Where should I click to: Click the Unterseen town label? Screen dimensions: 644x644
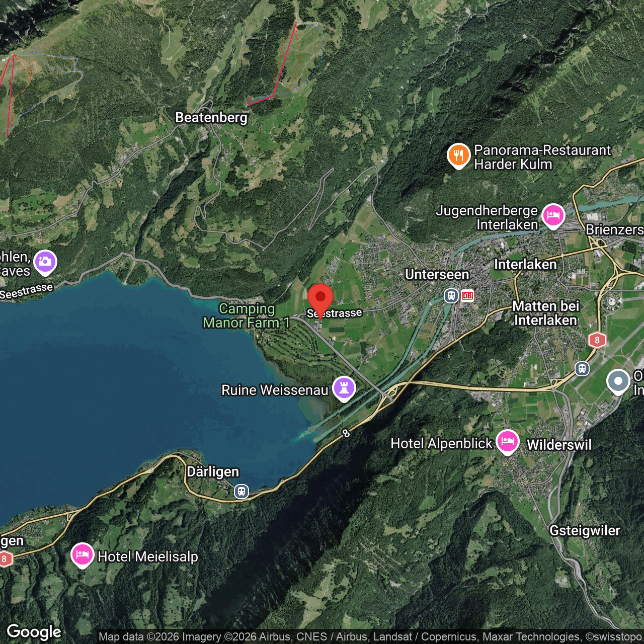(x=437, y=274)
